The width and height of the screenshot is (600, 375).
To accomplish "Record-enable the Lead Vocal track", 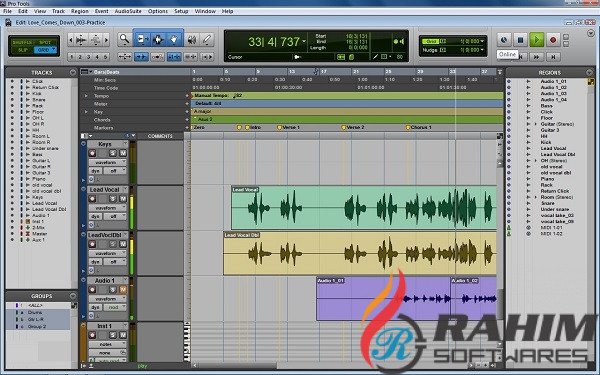I will (x=92, y=199).
